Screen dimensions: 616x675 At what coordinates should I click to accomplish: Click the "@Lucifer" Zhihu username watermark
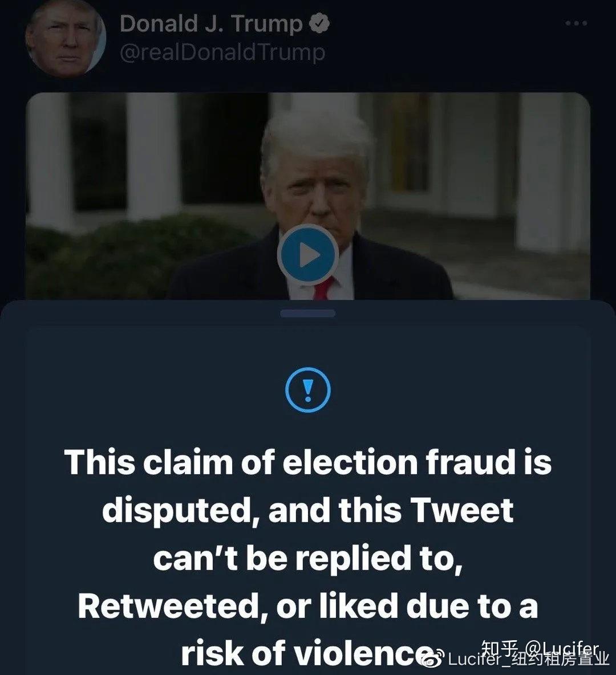[562, 648]
